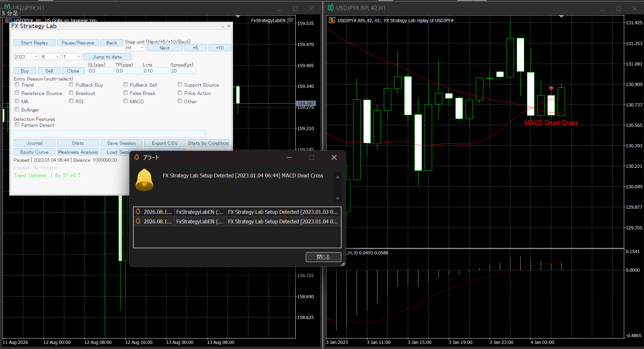Advance one step with Next
The image size is (644, 349).
[x=165, y=48]
